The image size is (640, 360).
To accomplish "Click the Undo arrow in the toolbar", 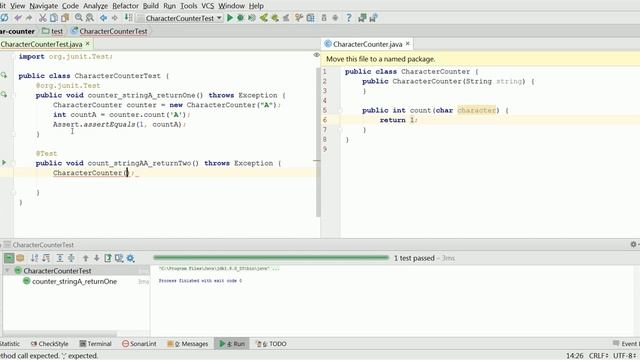I will pyautogui.click(x=18, y=18).
